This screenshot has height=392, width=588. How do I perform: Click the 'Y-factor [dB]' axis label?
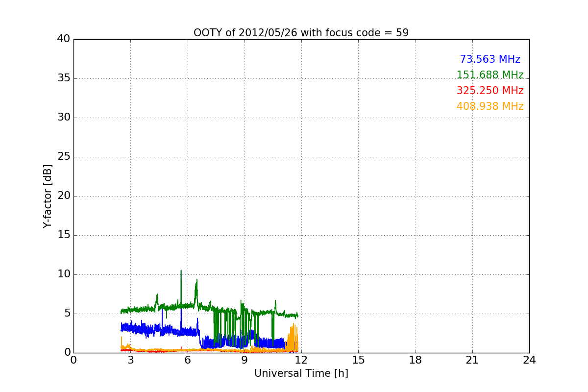tap(48, 196)
